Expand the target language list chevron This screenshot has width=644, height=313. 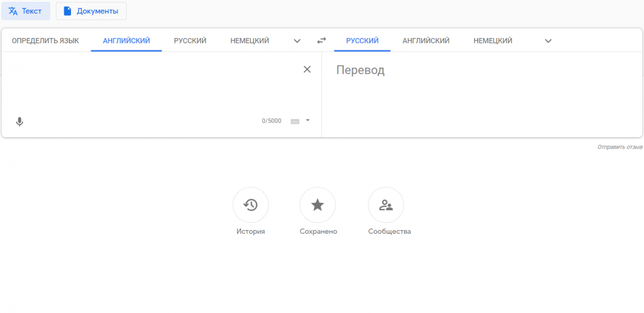548,41
